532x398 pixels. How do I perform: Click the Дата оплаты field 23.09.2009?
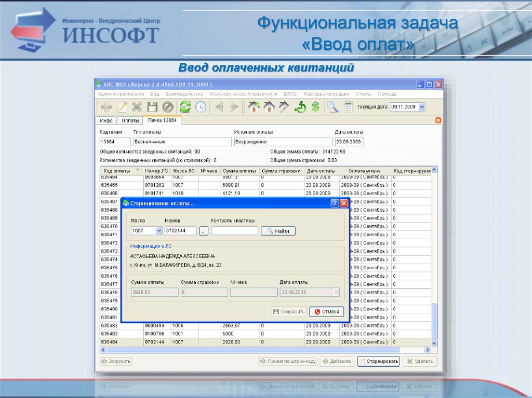(x=349, y=142)
